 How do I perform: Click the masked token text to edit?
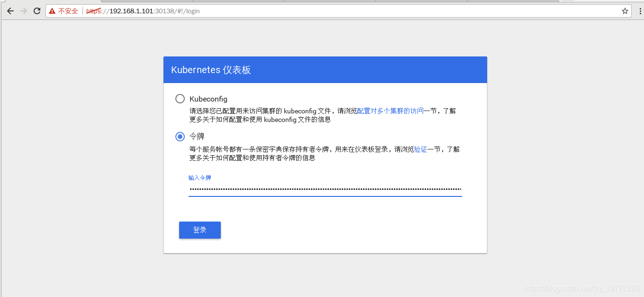(x=325, y=189)
